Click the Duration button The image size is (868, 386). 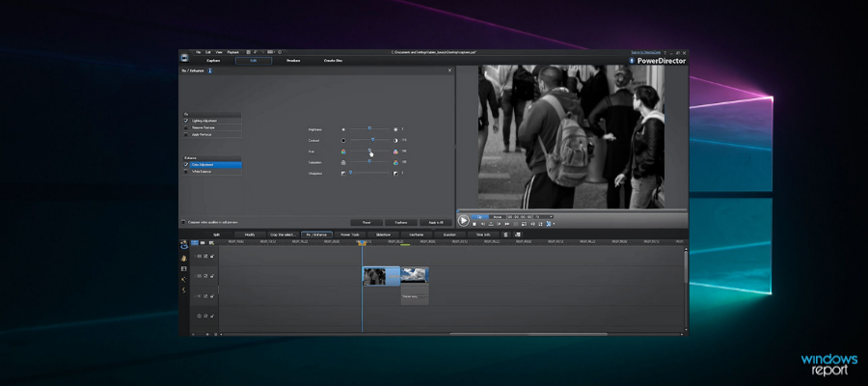pyautogui.click(x=449, y=234)
